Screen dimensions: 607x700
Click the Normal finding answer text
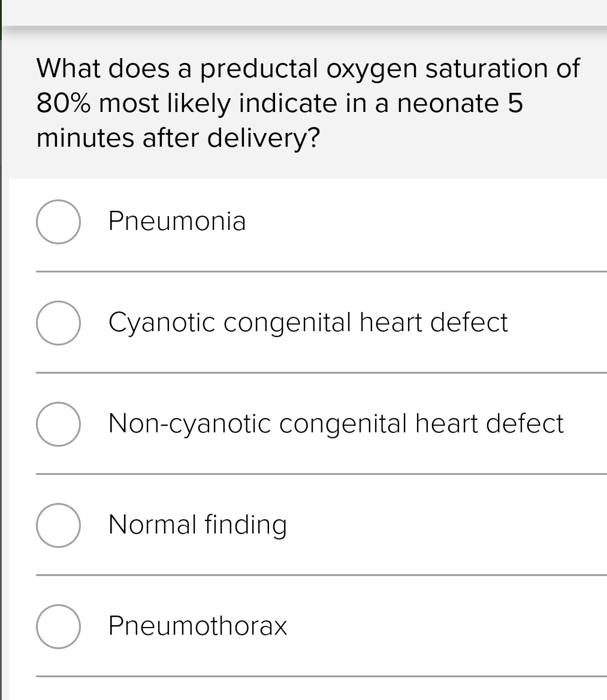pyautogui.click(x=197, y=525)
